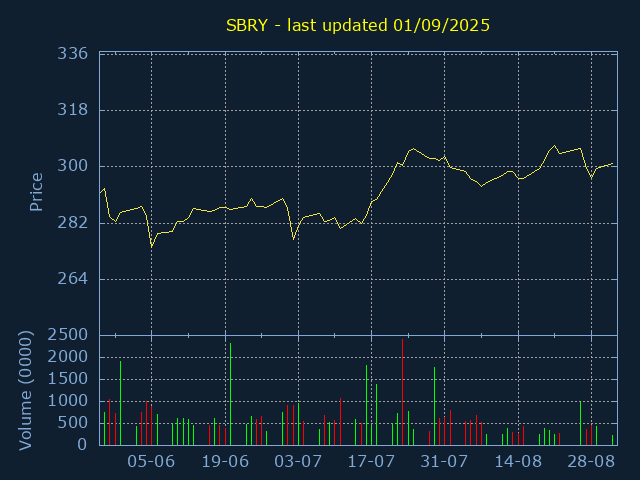Click the date label 31-07
Image resolution: width=640 pixels, height=480 pixels.
click(444, 462)
